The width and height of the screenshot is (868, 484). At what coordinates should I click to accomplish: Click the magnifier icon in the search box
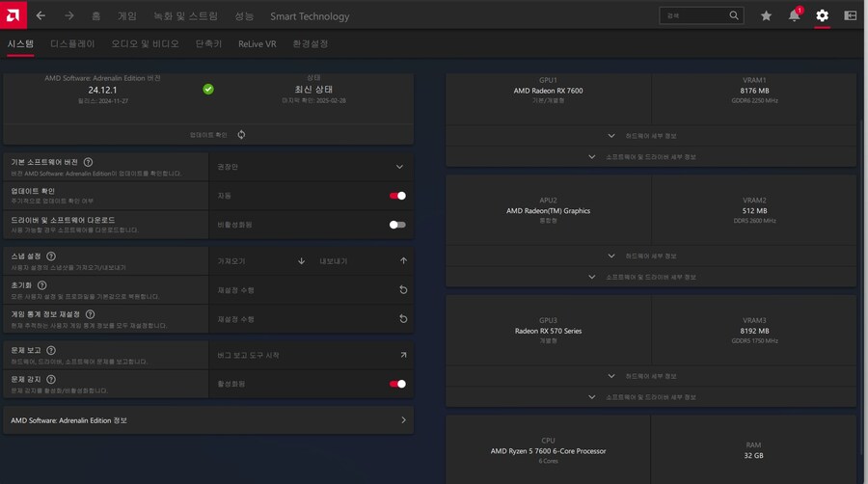(x=734, y=16)
